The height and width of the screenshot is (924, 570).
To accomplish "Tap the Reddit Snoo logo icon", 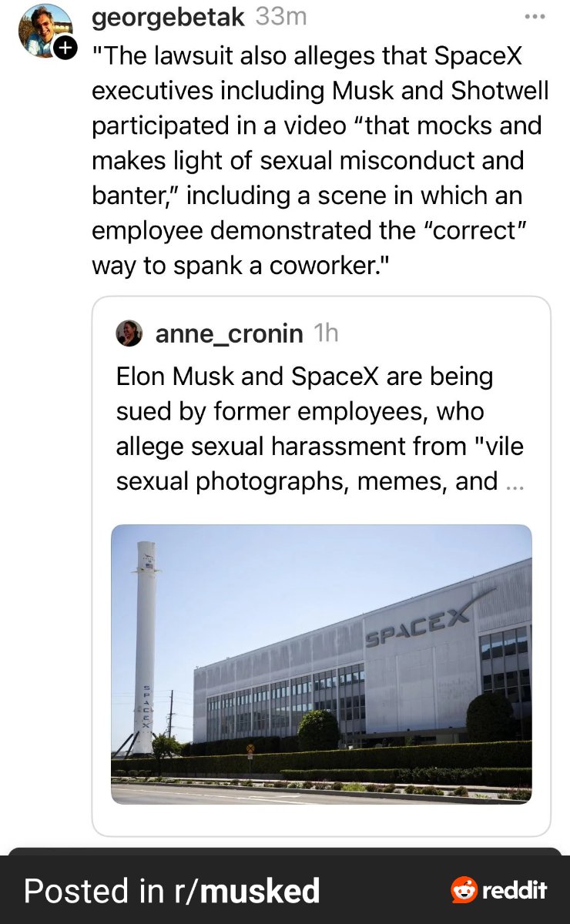I will pos(464,890).
